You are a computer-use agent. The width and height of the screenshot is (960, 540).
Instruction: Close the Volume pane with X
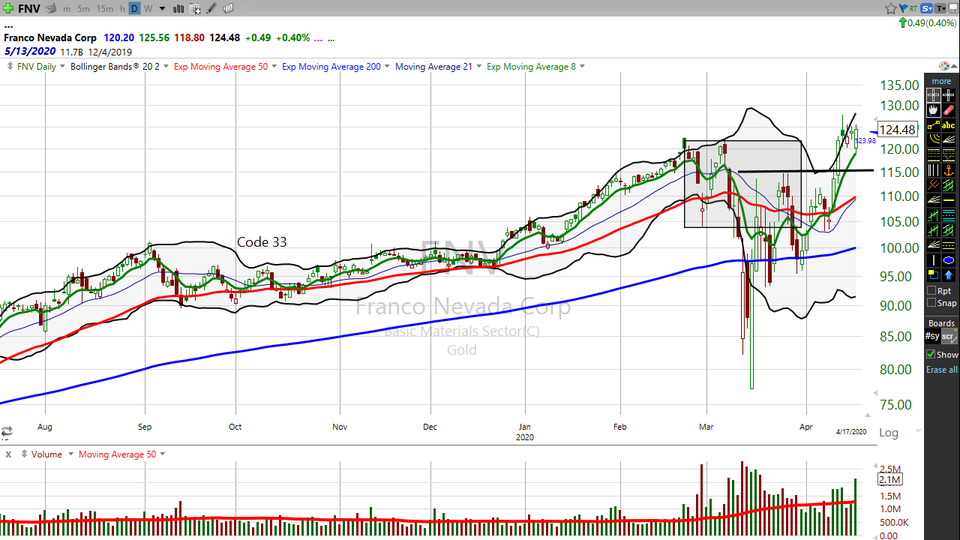[8, 454]
